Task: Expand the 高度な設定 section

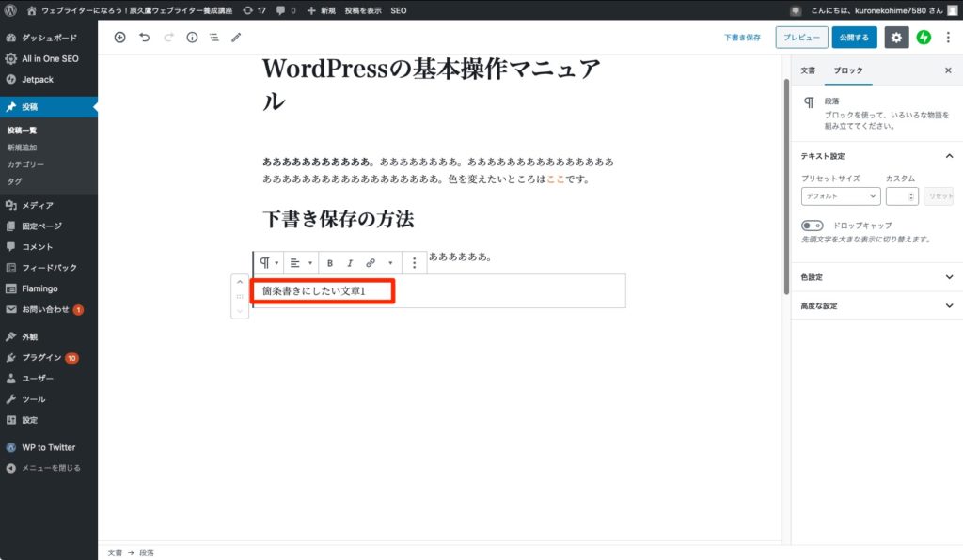Action: click(x=876, y=306)
